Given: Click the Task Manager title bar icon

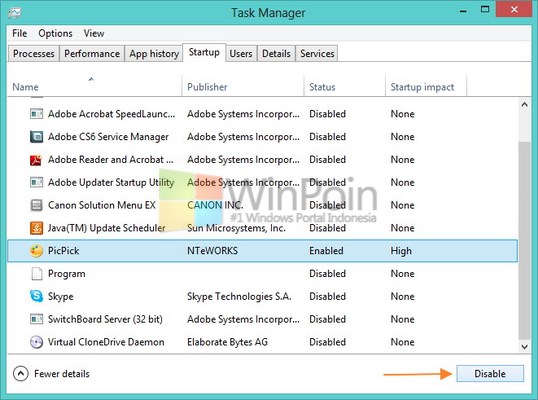Looking at the screenshot, I should 15,12.
